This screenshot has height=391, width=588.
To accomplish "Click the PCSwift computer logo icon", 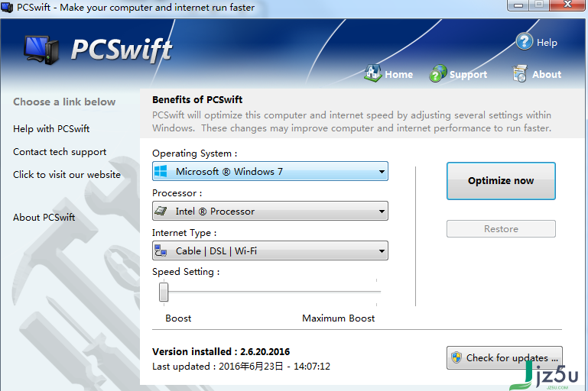I will tap(41, 50).
